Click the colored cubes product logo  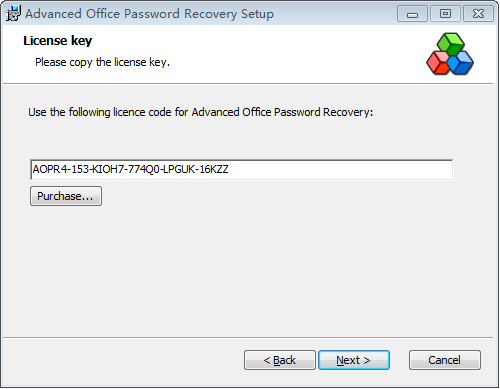point(450,54)
